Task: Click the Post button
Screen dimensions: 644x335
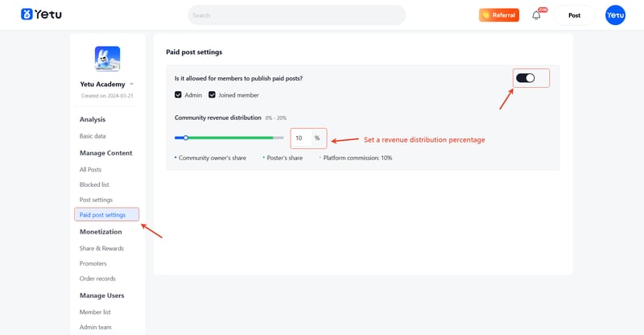Action: coord(574,15)
